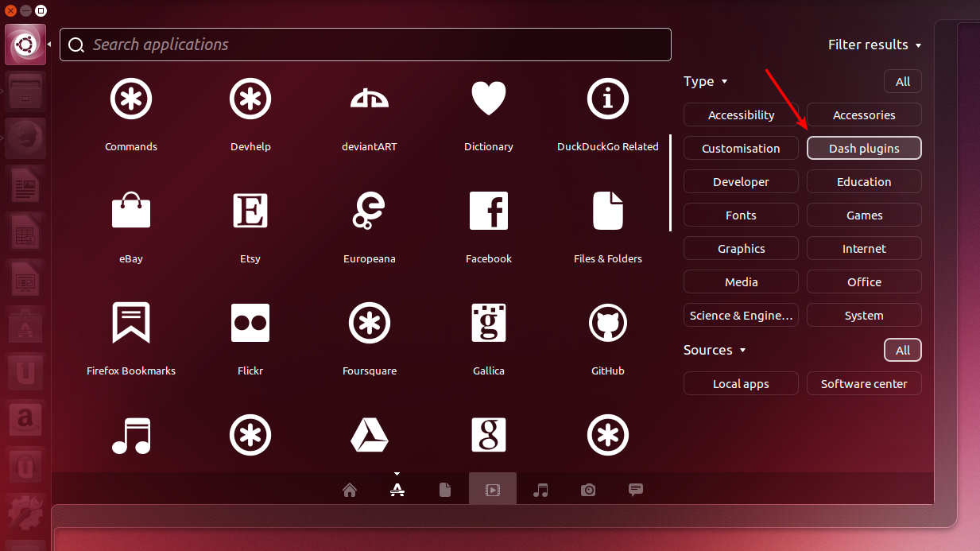Open the Facebook plugin

click(x=489, y=211)
